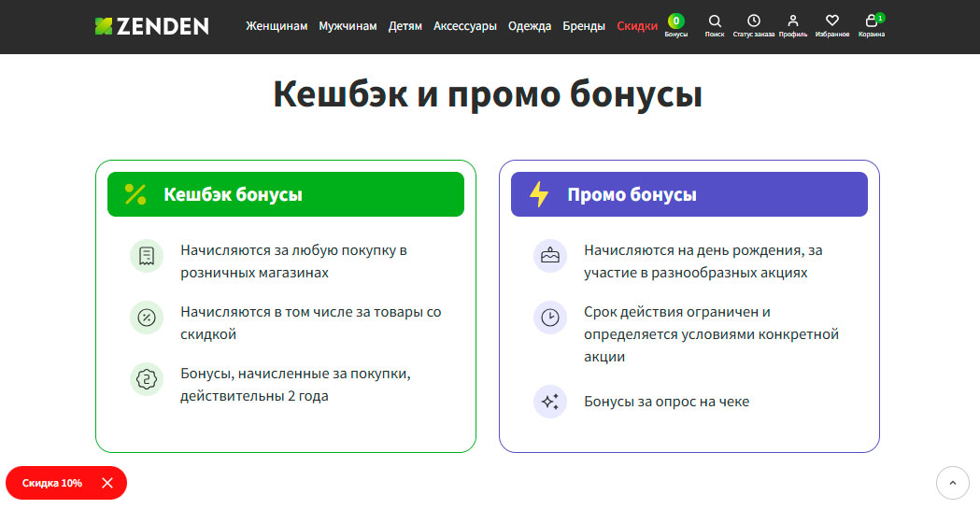The height and width of the screenshot is (509, 980).
Task: Click the birthday cake icon
Action: [x=550, y=256]
